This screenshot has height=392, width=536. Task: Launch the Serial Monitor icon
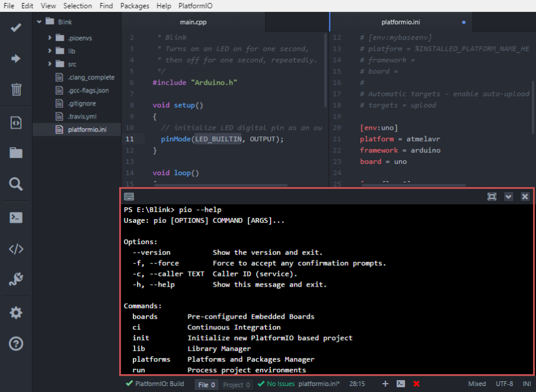pos(15,279)
